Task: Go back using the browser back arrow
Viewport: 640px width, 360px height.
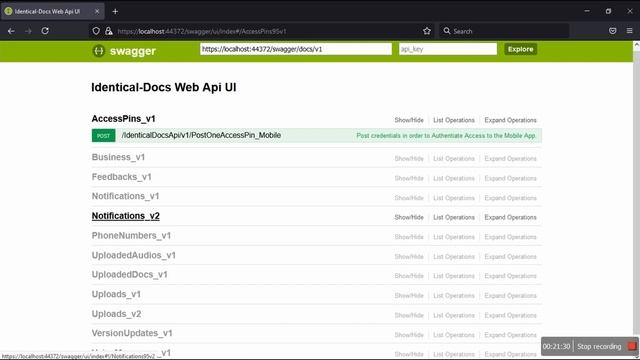Action: 11,31
